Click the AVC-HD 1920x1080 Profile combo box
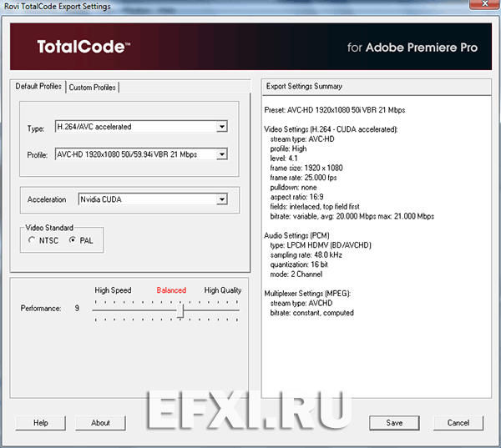 (141, 154)
